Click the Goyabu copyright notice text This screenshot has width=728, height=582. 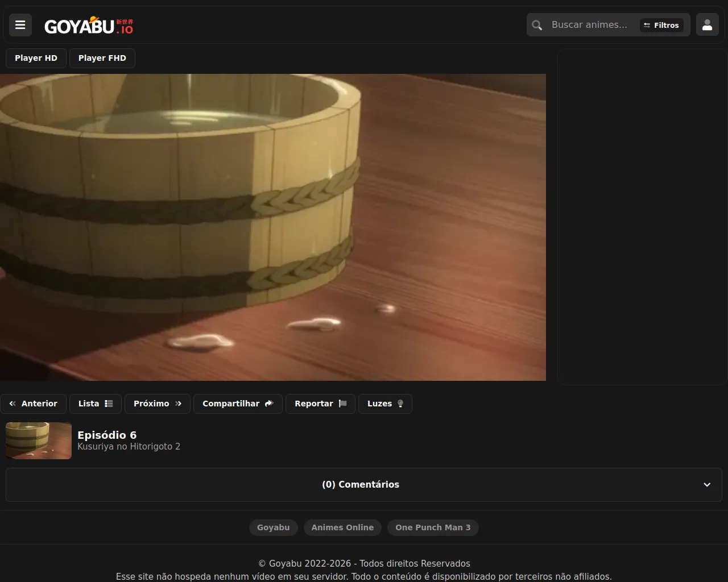click(x=364, y=564)
